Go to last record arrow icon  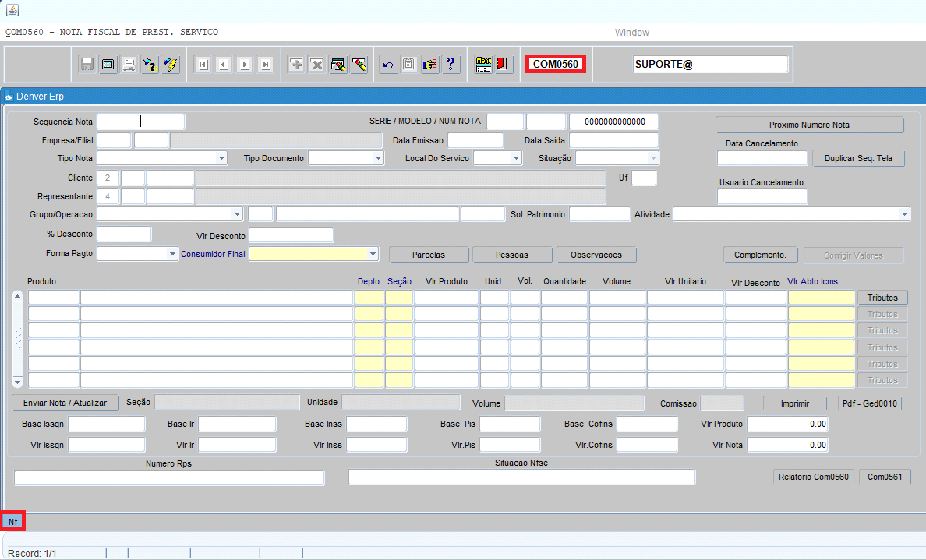(266, 64)
